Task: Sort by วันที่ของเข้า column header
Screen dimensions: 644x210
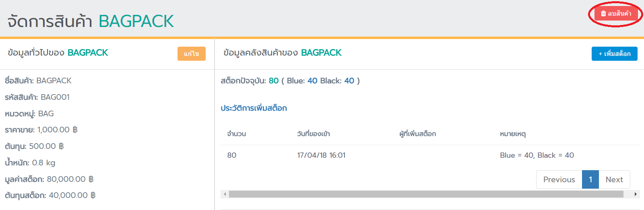Action: (314, 134)
